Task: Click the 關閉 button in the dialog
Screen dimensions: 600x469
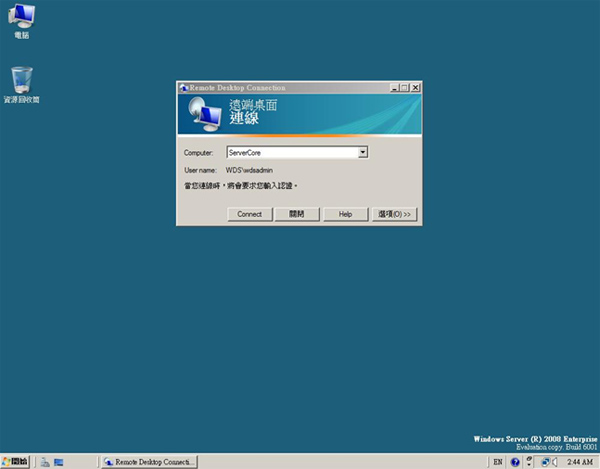Action: pyautogui.click(x=297, y=214)
